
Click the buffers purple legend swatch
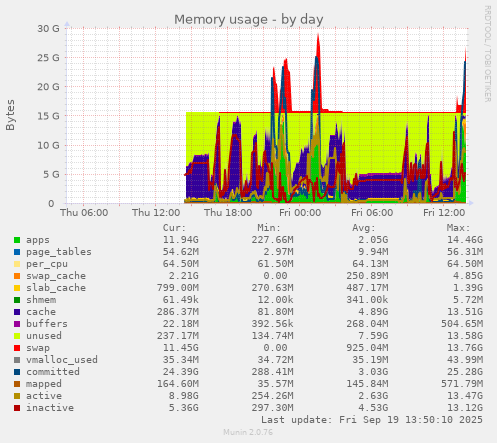[17, 324]
